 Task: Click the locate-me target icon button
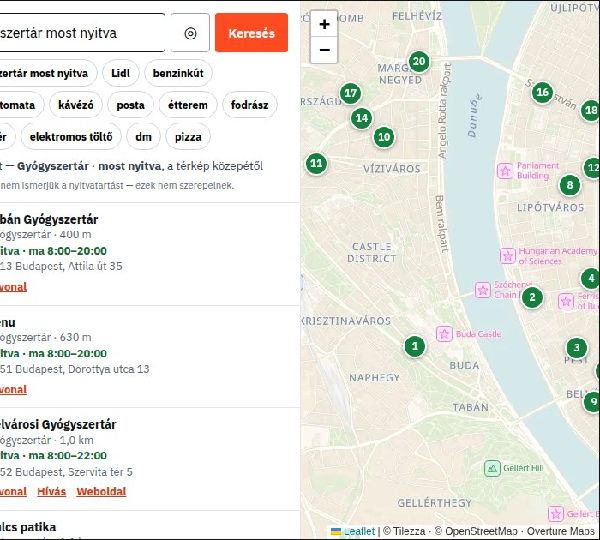click(190, 33)
